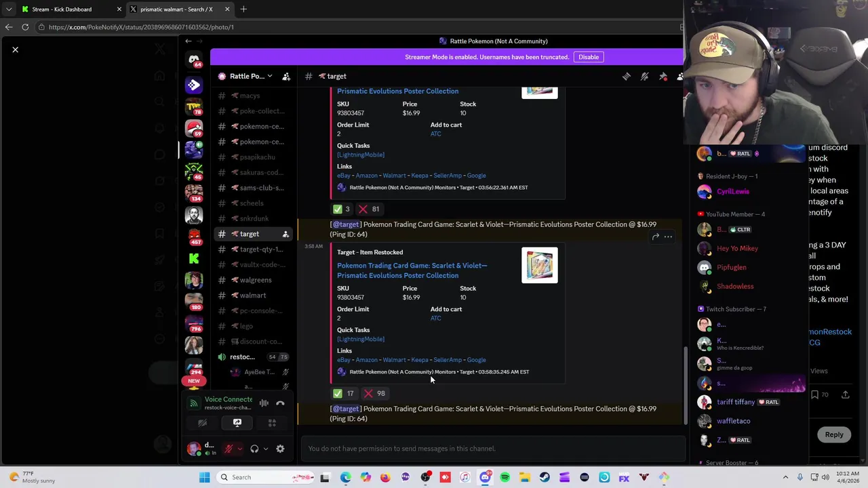This screenshot has width=868, height=488.
Task: Open Notification Settings bell in header
Action: (645, 77)
